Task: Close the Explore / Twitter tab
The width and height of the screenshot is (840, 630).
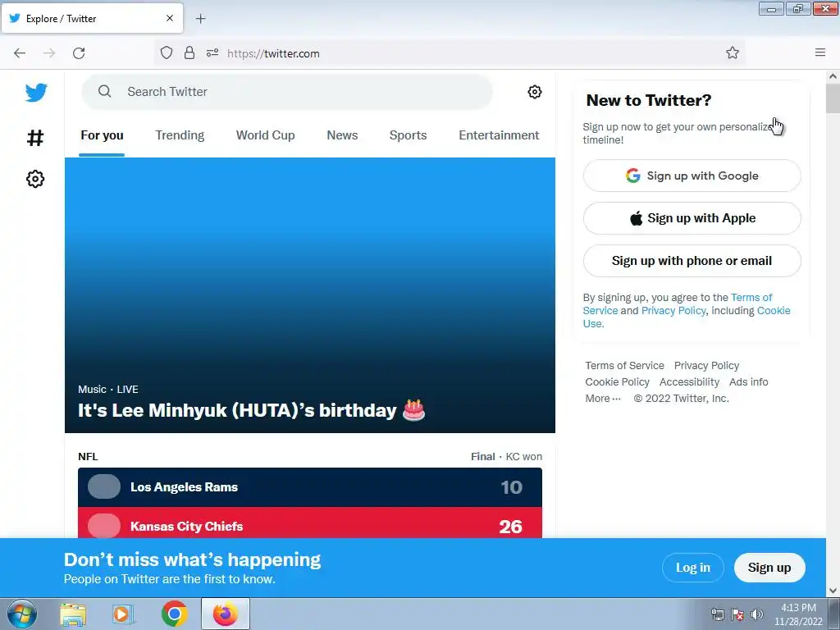Action: [x=169, y=18]
